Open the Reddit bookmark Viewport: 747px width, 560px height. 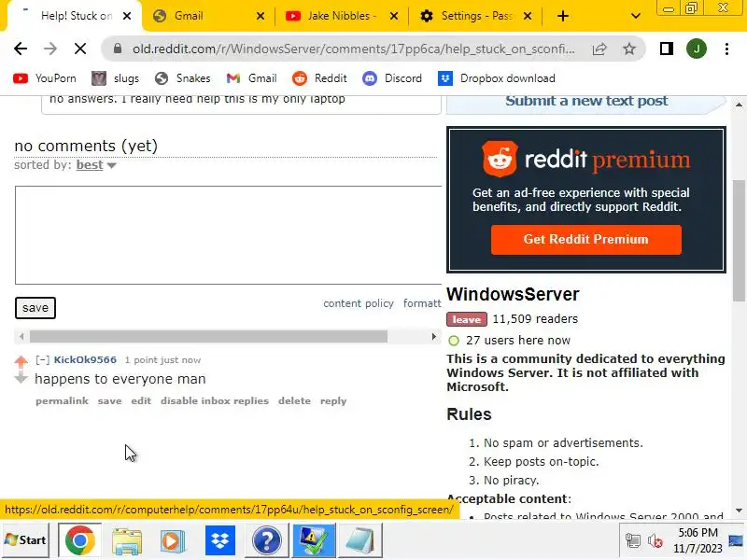coord(319,78)
